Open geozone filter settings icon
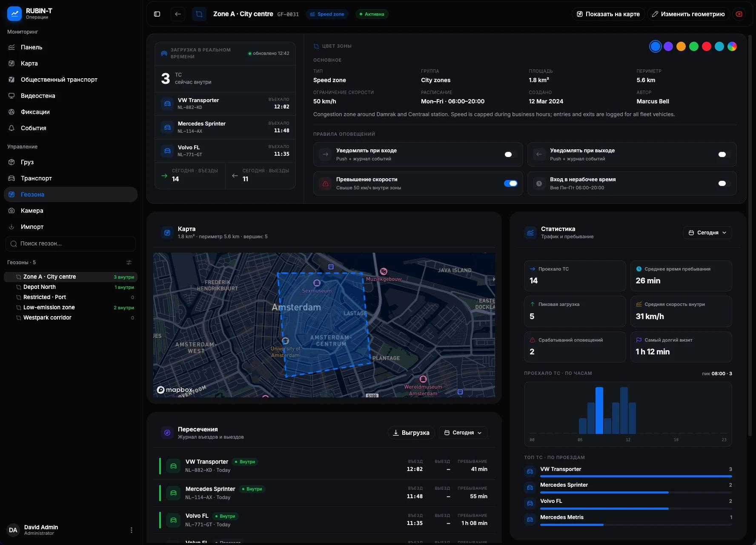This screenshot has height=545, width=756. [129, 263]
